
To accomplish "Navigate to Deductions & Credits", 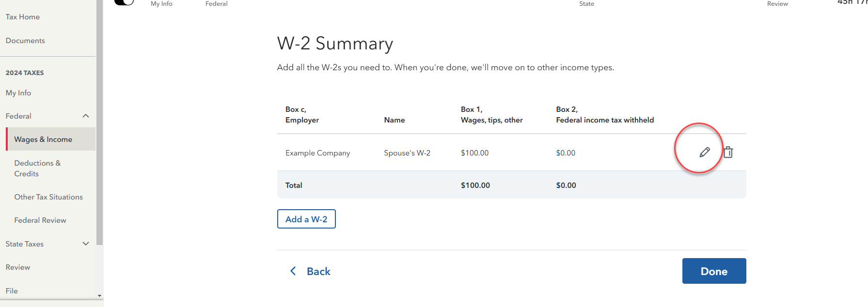I will pyautogui.click(x=37, y=169).
